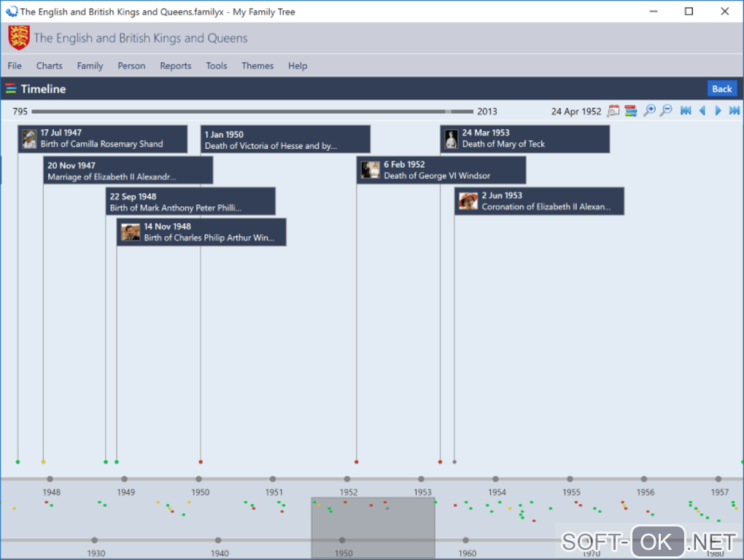Zoom out of the timeline

click(666, 111)
